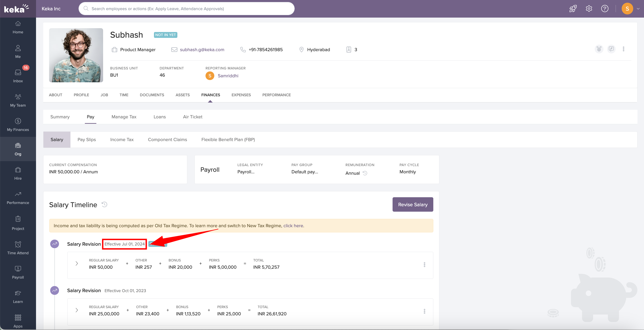Screen dimensions: 644x330
Task: Open settings gear in top bar
Action: point(589,9)
